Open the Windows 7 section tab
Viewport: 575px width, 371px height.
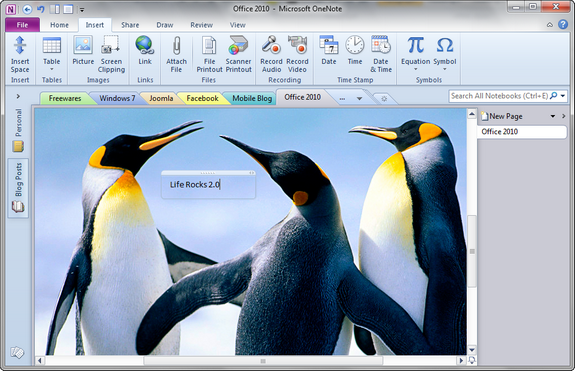[x=117, y=98]
